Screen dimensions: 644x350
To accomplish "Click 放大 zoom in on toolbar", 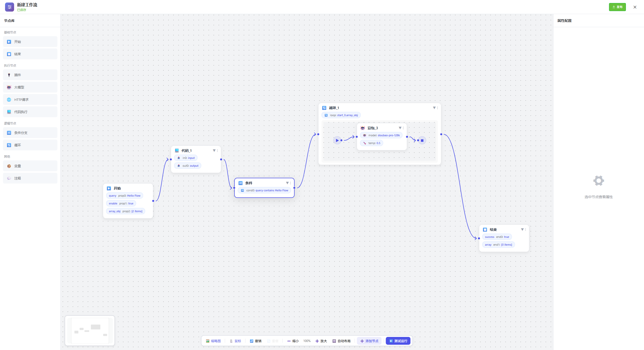I will [x=321, y=341].
